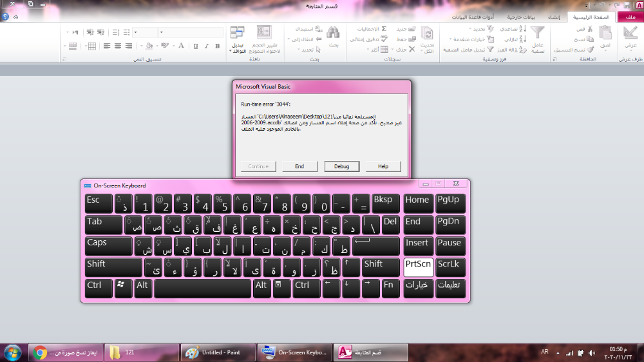Screen dimensions: 644x362
Task: Sort descending with تنازلي button
Action: pos(515,39)
